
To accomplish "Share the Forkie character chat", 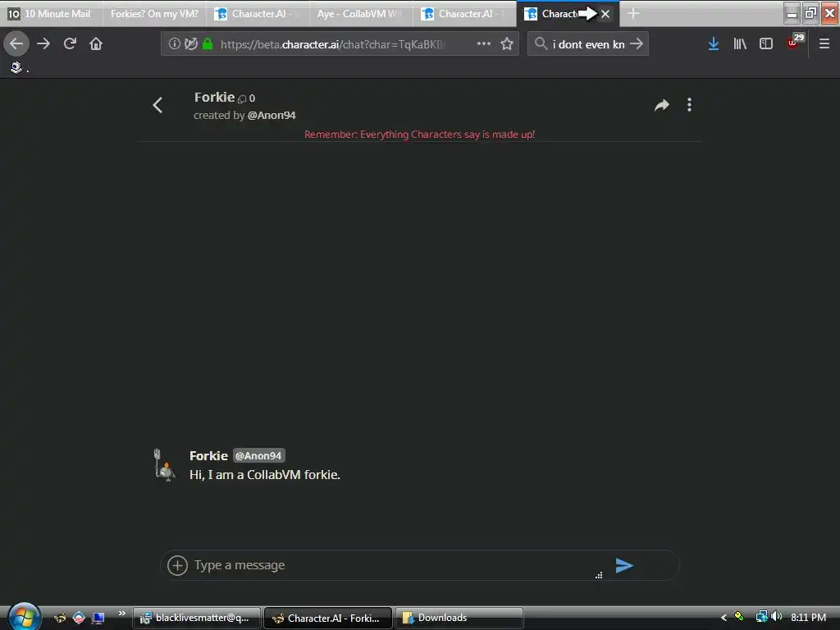I will [x=662, y=105].
